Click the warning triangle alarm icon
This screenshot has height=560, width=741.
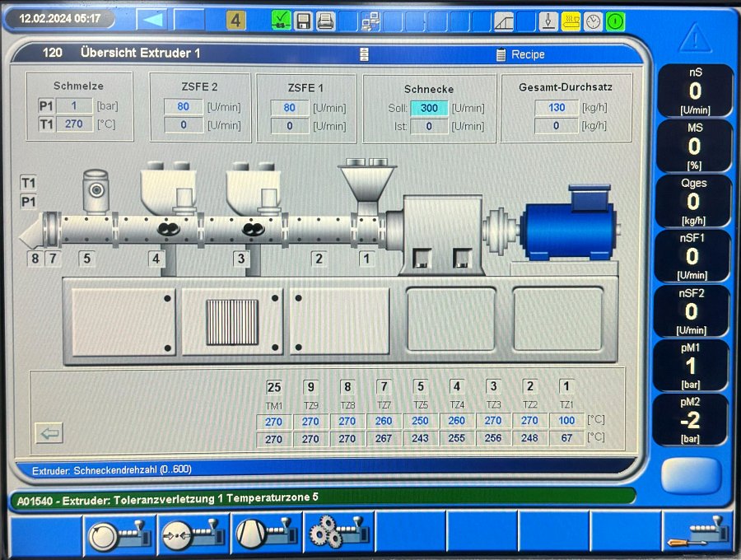click(x=695, y=37)
